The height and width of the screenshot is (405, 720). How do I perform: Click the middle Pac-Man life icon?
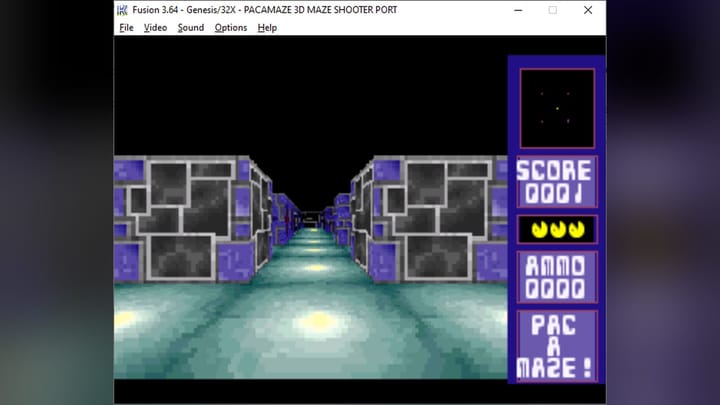click(558, 230)
